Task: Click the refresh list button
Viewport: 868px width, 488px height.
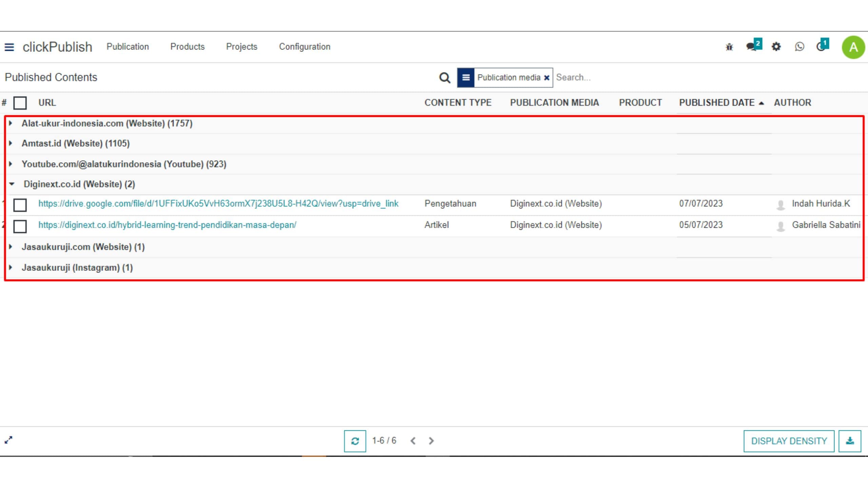Action: coord(355,441)
